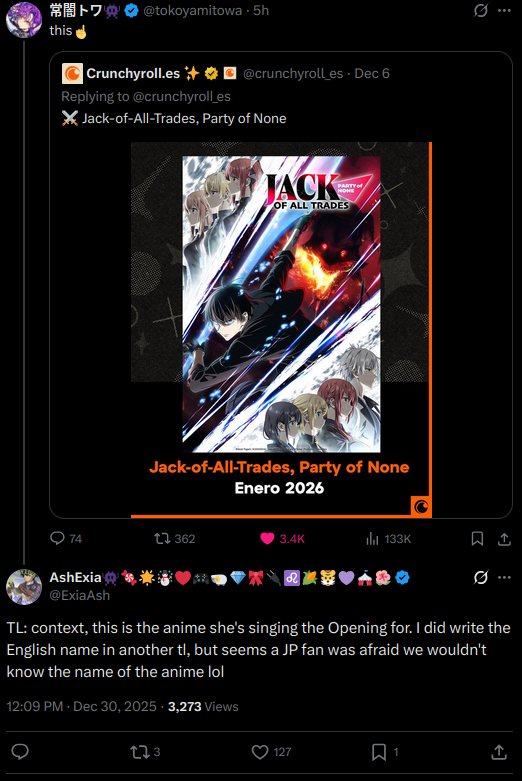
Task: Open replies on Towa's post showing 74
Action: pyautogui.click(x=66, y=538)
